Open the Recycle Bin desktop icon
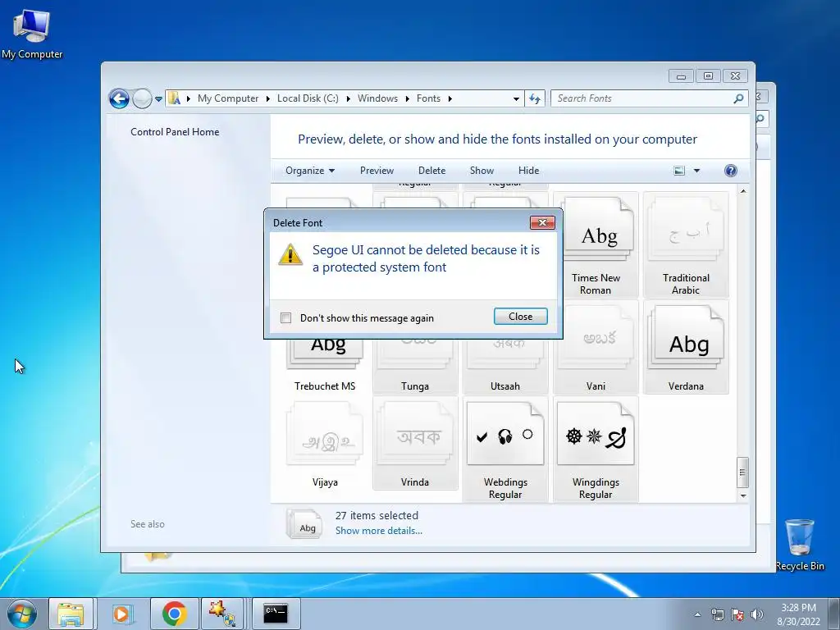 coord(800,545)
